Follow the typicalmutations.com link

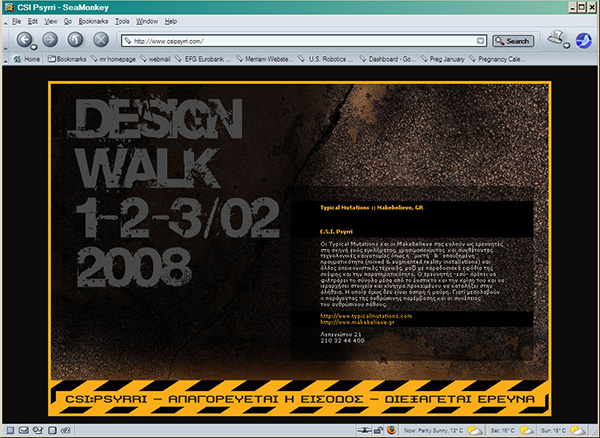pyautogui.click(x=366, y=316)
